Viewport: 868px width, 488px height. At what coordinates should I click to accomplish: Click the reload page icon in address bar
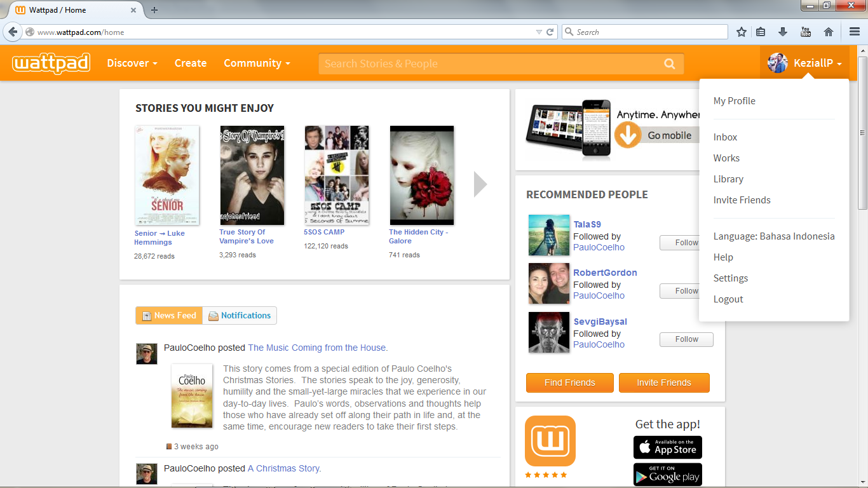click(550, 32)
